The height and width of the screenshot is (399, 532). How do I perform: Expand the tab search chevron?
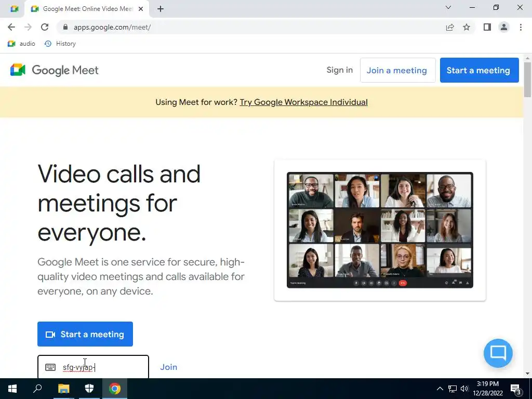tap(448, 7)
